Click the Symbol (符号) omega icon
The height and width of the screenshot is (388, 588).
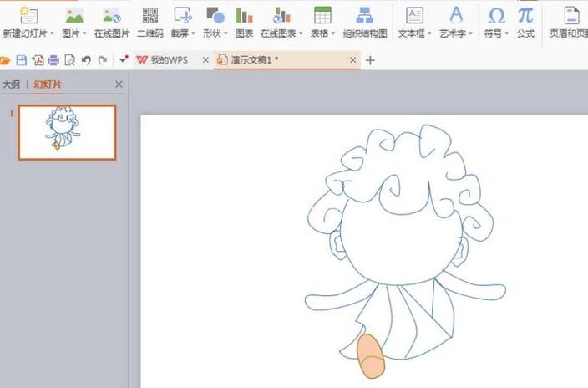pos(496,15)
